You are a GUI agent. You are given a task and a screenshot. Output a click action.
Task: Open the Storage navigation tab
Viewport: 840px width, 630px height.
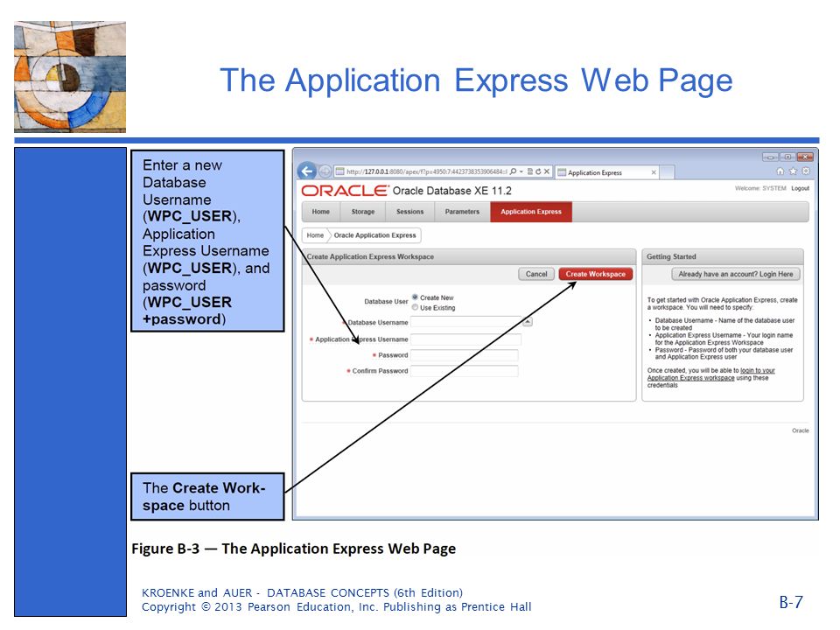(362, 212)
